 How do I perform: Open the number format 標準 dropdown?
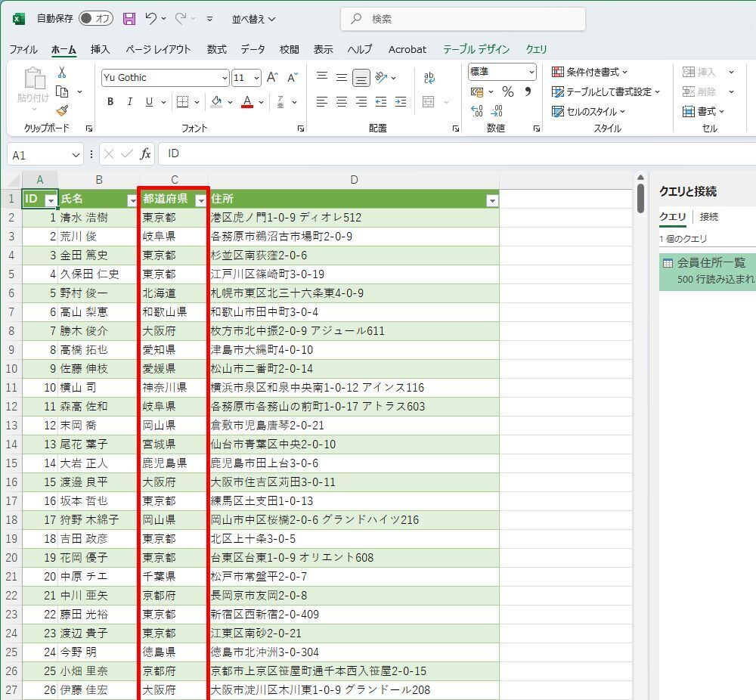point(531,72)
